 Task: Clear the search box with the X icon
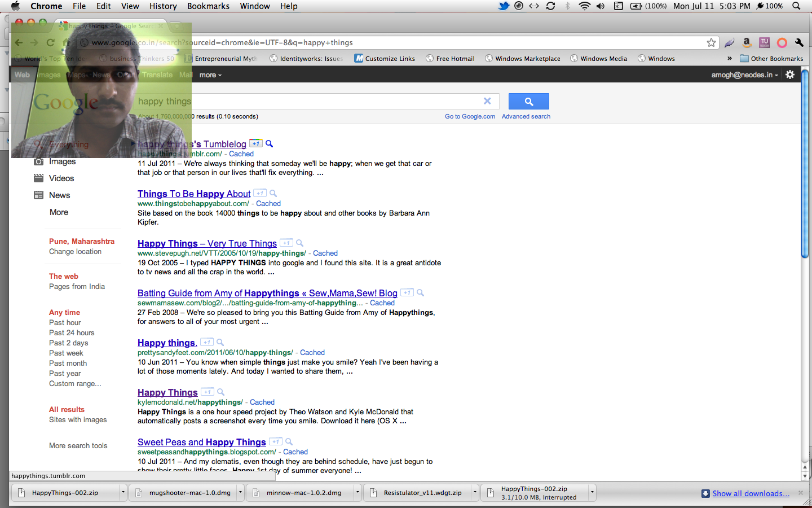coord(487,101)
